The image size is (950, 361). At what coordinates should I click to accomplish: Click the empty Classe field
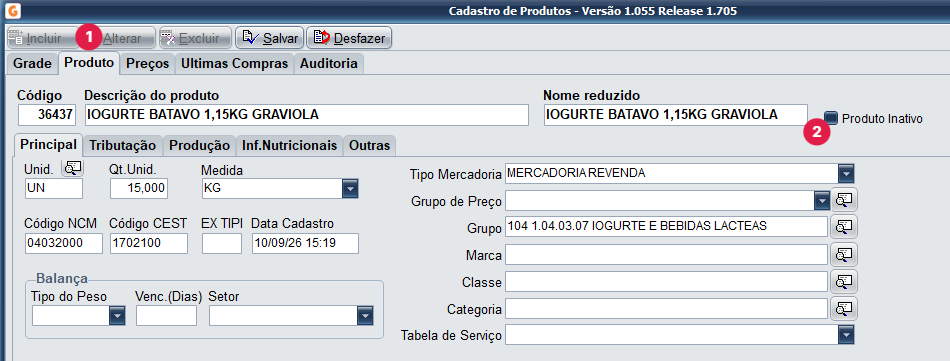666,282
